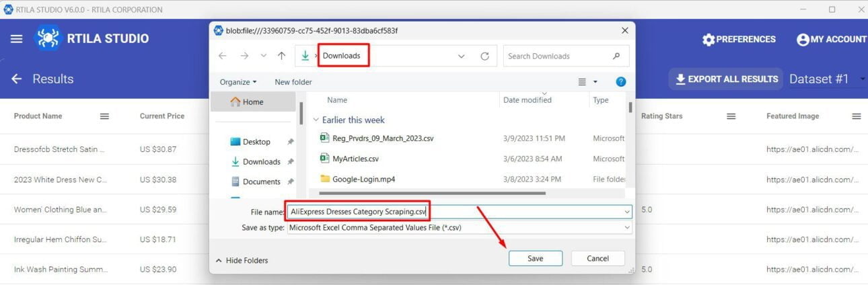This screenshot has width=868, height=285.
Task: Collapse the Earlier this week group
Action: click(x=316, y=120)
